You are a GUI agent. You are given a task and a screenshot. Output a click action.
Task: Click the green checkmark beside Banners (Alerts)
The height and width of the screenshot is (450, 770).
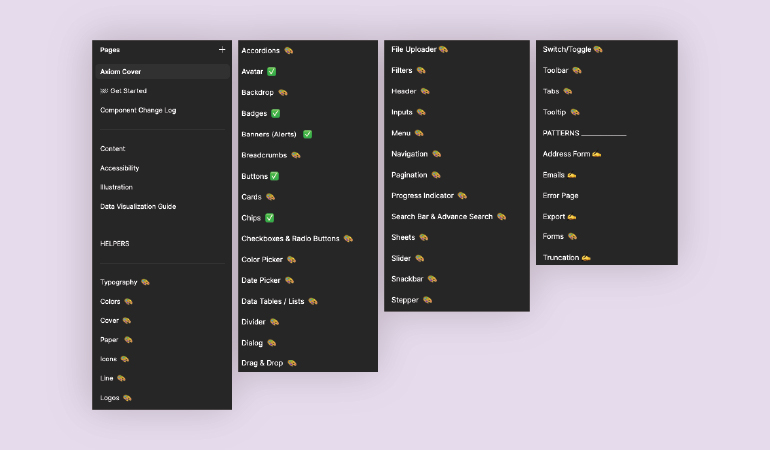(x=307, y=134)
